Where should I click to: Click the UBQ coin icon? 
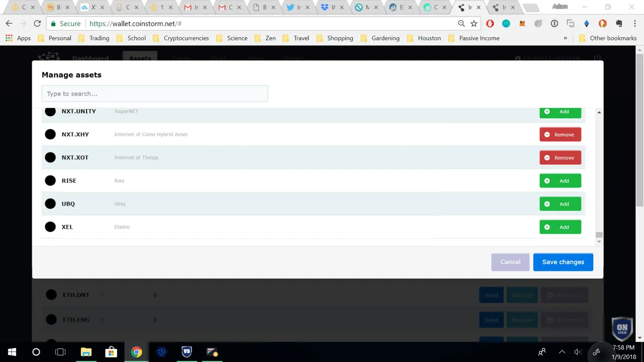pos(50,204)
